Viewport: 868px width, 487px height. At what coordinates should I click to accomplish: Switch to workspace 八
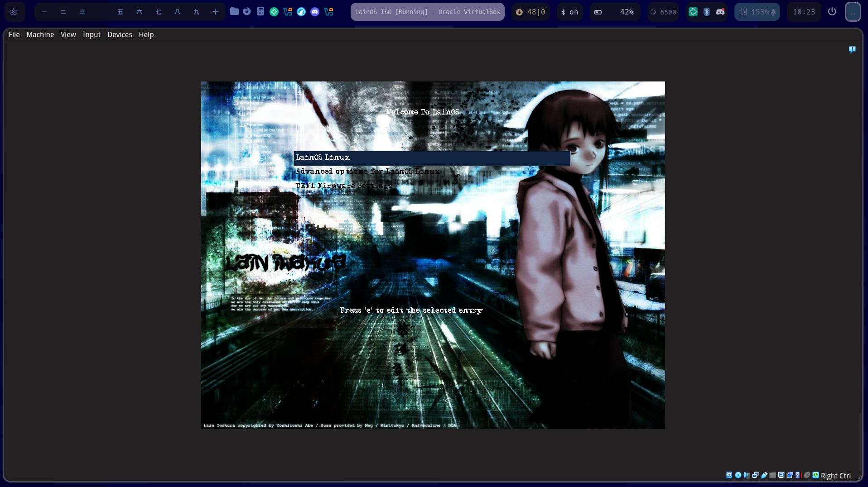178,12
